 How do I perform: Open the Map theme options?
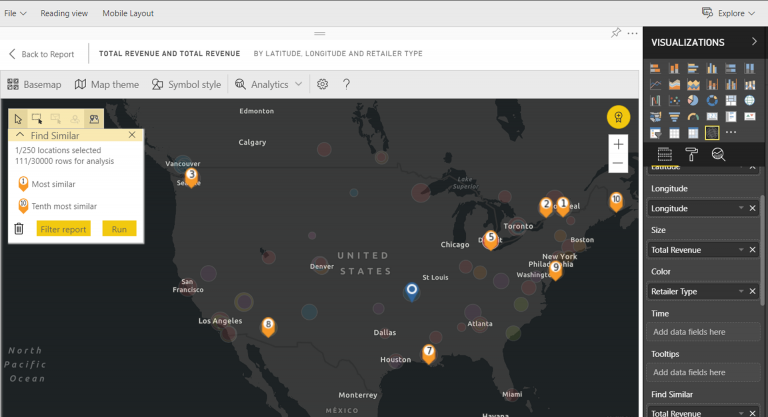[x=107, y=84]
